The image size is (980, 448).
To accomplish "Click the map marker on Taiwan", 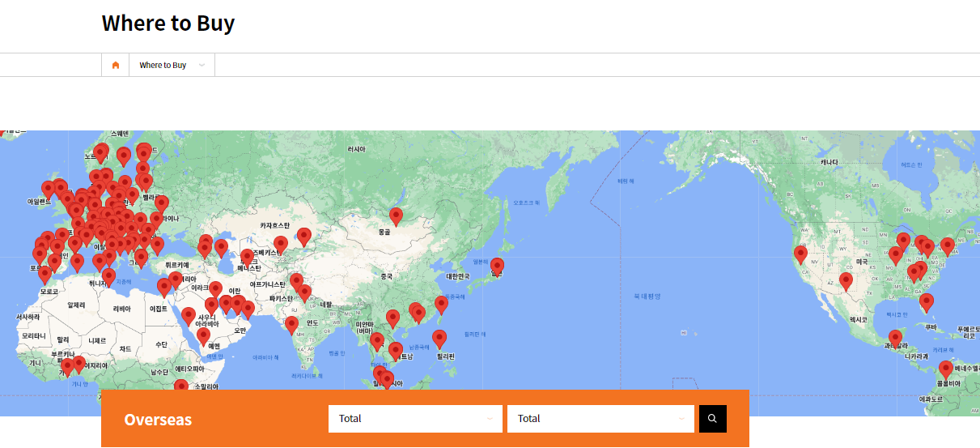I will coord(441,304).
